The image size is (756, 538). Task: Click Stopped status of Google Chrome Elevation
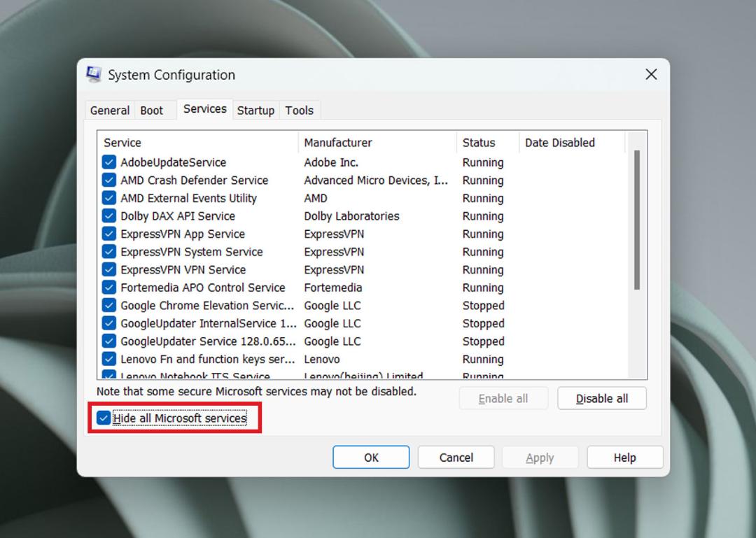(484, 305)
